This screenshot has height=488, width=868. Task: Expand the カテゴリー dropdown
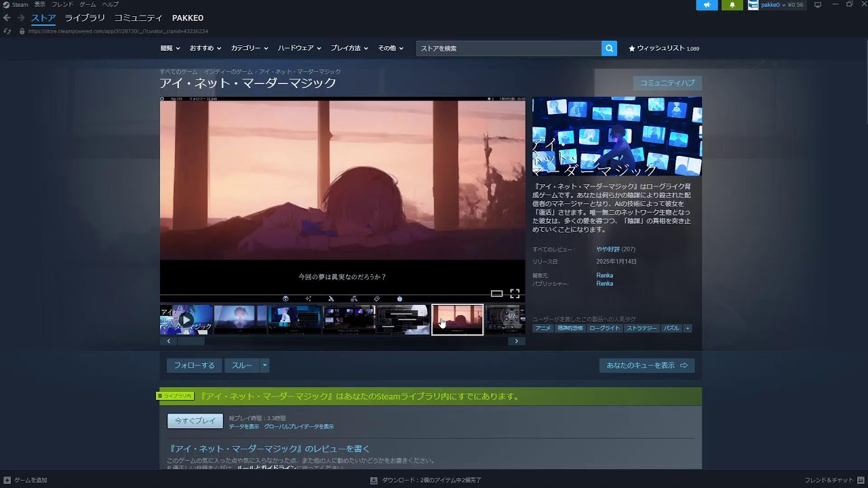click(x=250, y=48)
